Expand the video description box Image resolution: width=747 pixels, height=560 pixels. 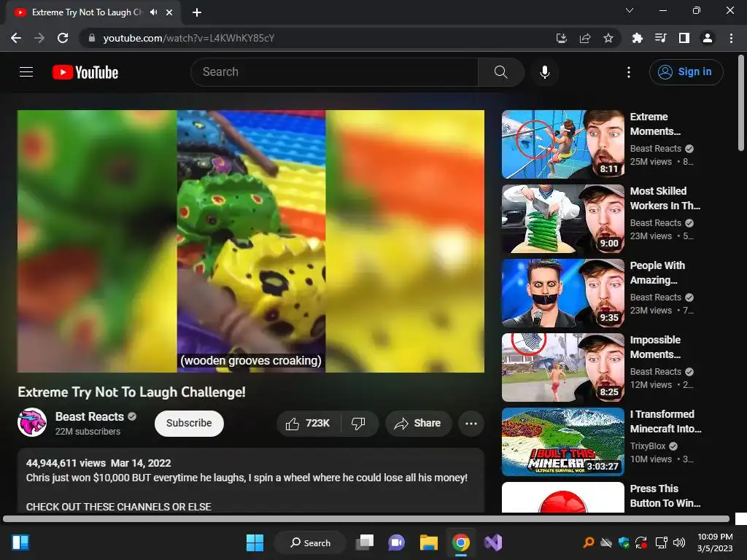pyautogui.click(x=251, y=481)
